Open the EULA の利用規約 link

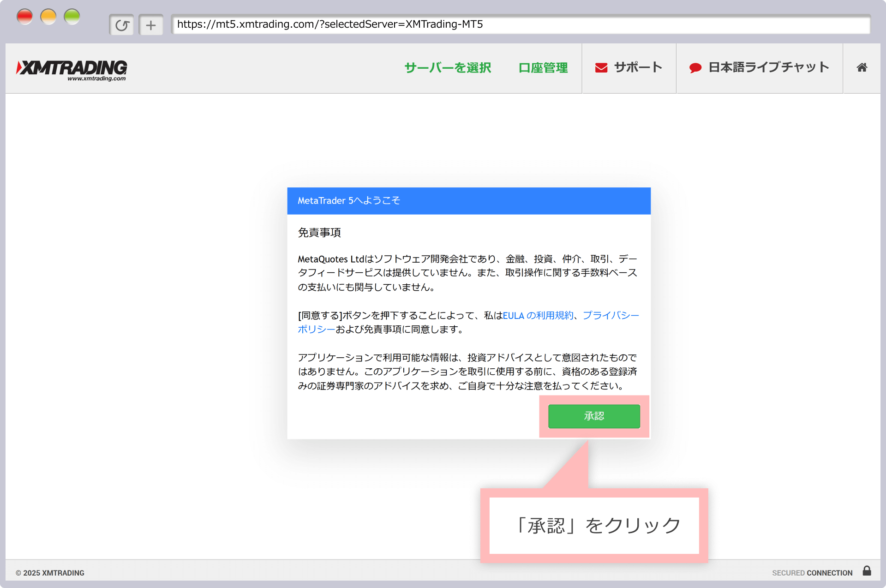click(x=538, y=315)
